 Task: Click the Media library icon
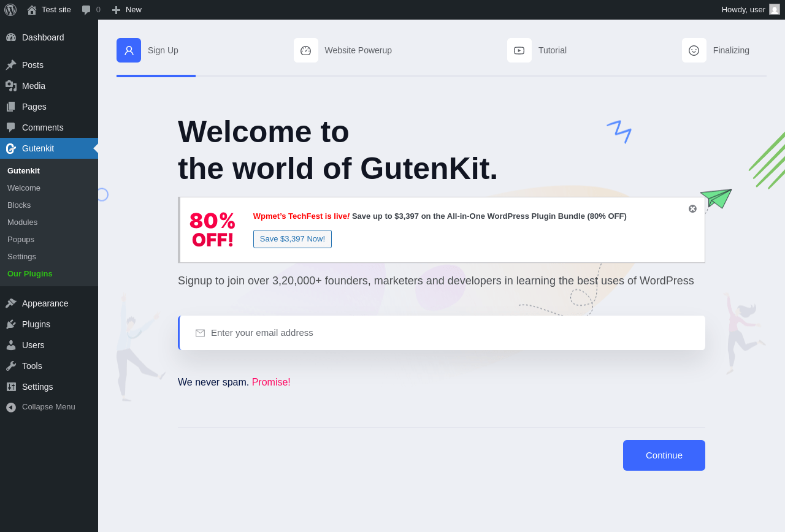(11, 86)
